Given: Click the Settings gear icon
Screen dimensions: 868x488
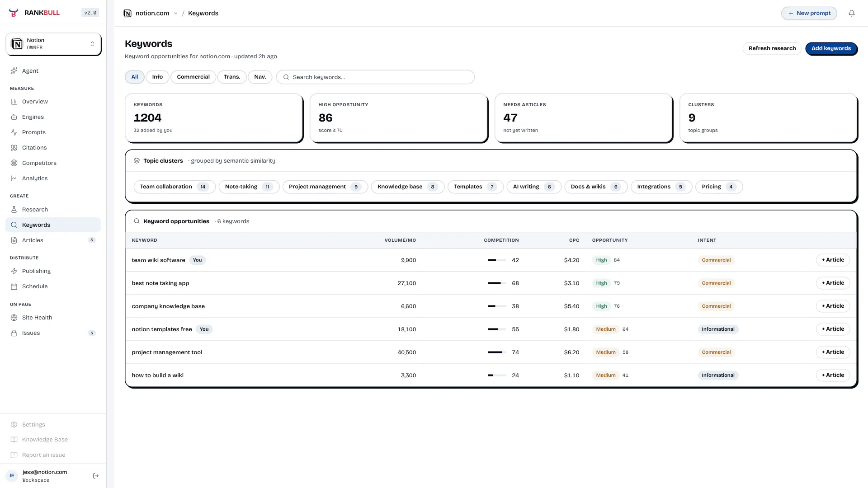Looking at the screenshot, I should click(14, 425).
